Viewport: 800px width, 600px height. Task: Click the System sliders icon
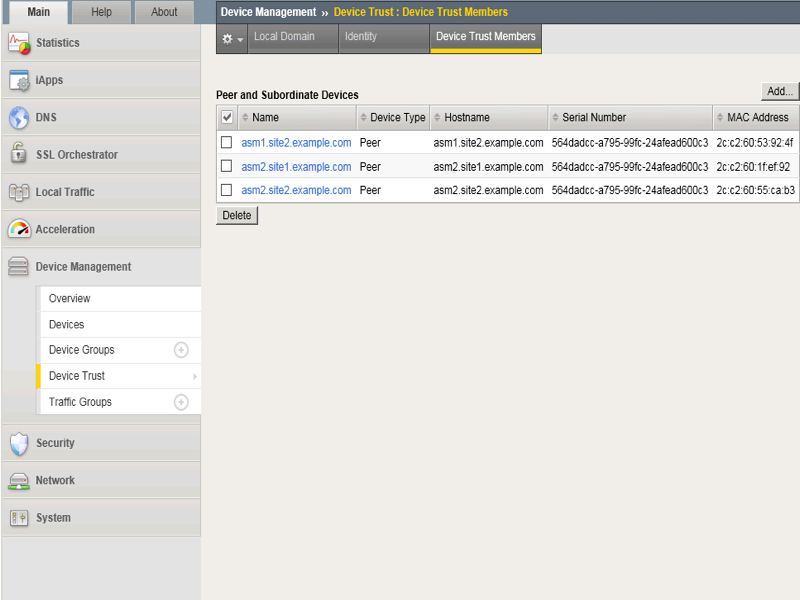coord(19,518)
